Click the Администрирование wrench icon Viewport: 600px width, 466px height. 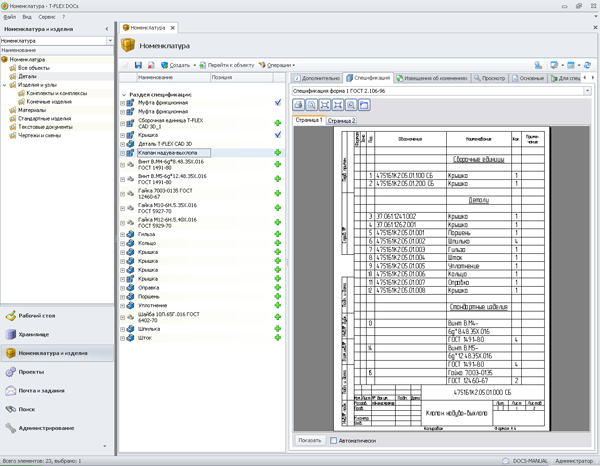point(11,428)
